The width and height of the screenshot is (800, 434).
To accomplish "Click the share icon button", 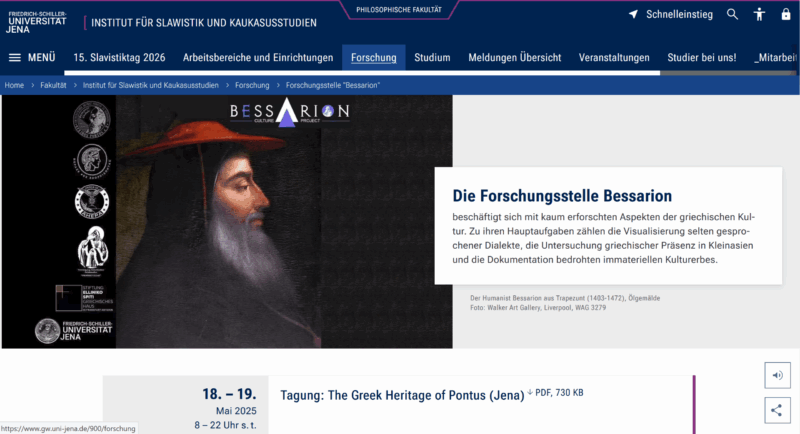I will (x=776, y=409).
